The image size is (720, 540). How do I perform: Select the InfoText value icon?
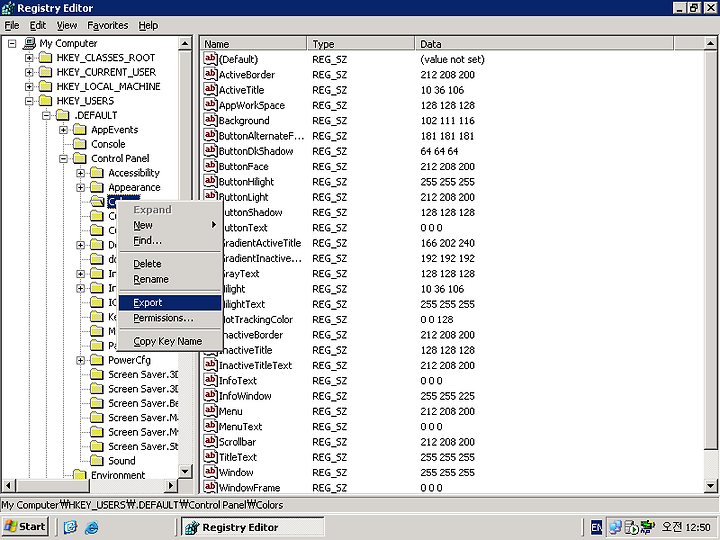coord(210,380)
